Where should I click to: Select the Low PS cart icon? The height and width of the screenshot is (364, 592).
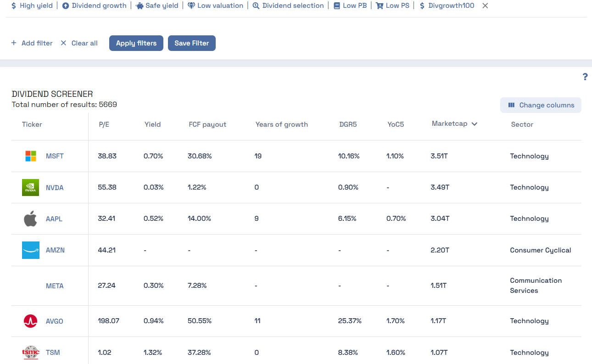coord(379,6)
